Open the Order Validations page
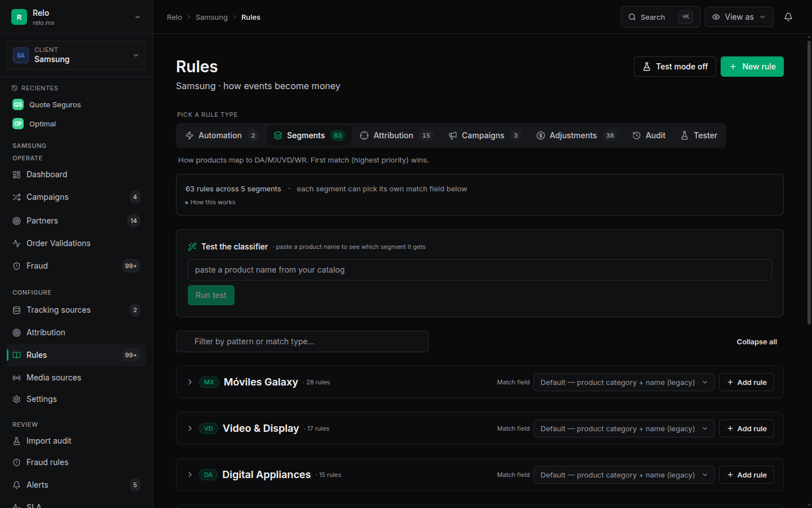Screen dimensions: 812x508 76,243
